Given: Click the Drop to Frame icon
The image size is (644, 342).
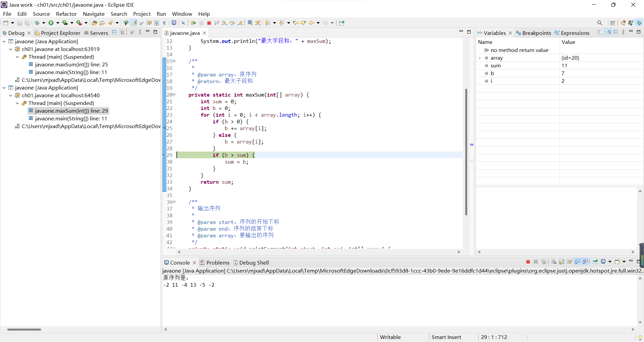Looking at the screenshot, I should point(250,23).
